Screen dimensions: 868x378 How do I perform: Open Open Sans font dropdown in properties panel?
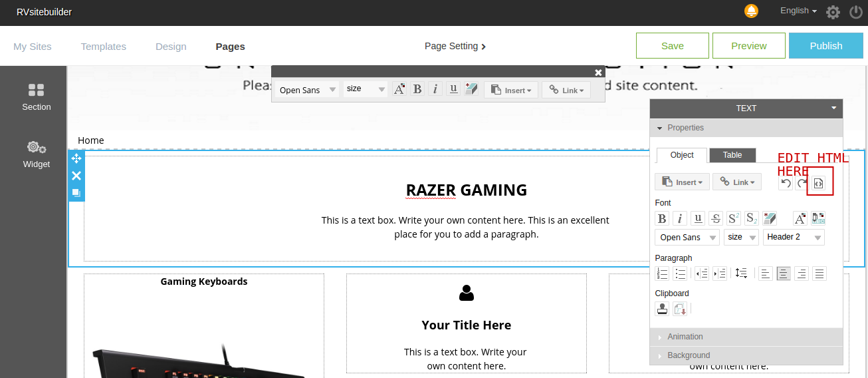tap(687, 238)
